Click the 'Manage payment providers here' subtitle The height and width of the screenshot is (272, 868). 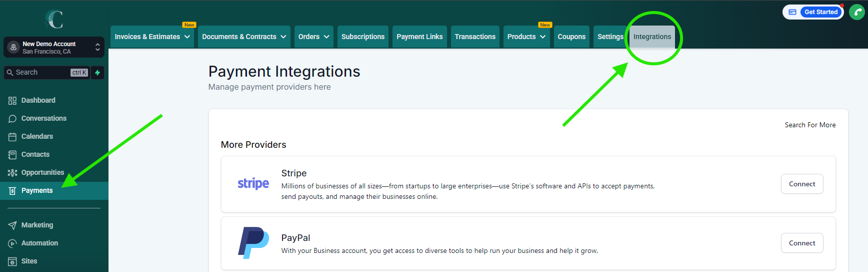(269, 87)
